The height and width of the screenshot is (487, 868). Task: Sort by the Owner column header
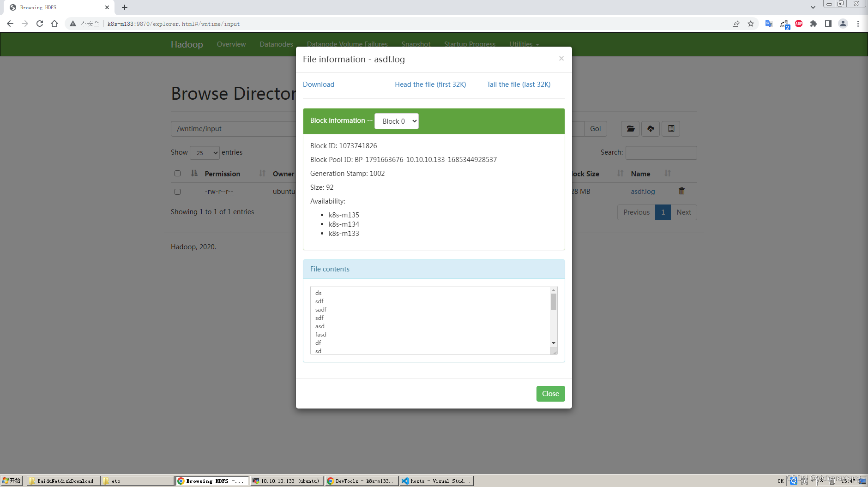pyautogui.click(x=283, y=174)
